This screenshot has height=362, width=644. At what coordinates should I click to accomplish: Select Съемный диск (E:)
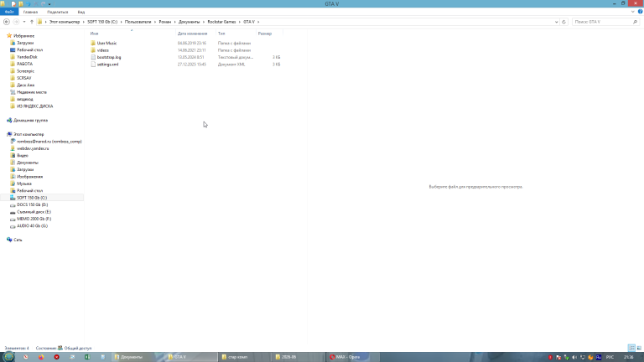[34, 212]
